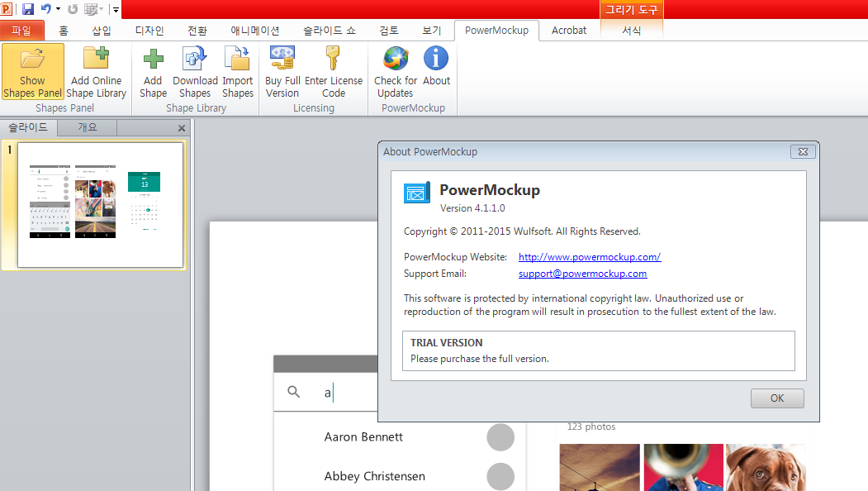The width and height of the screenshot is (868, 491).
Task: Switch to the 디자인 ribbon tab
Action: click(149, 31)
